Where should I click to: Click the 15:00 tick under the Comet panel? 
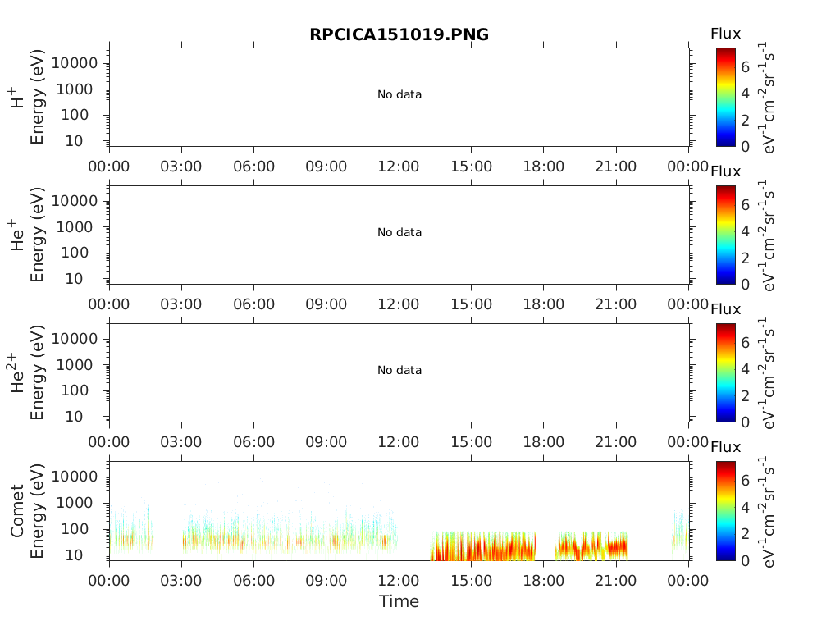tap(472, 580)
